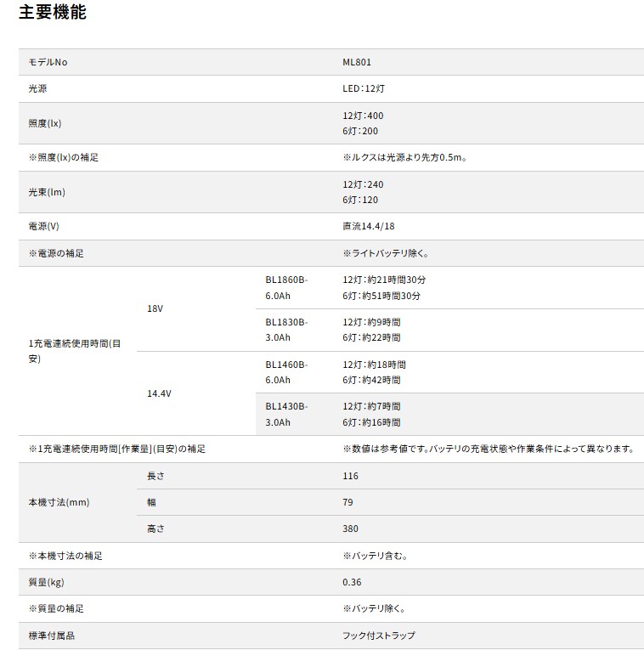Click the BL1860B-6.0Ah battery label
The height and width of the screenshot is (650, 644).
point(286,287)
